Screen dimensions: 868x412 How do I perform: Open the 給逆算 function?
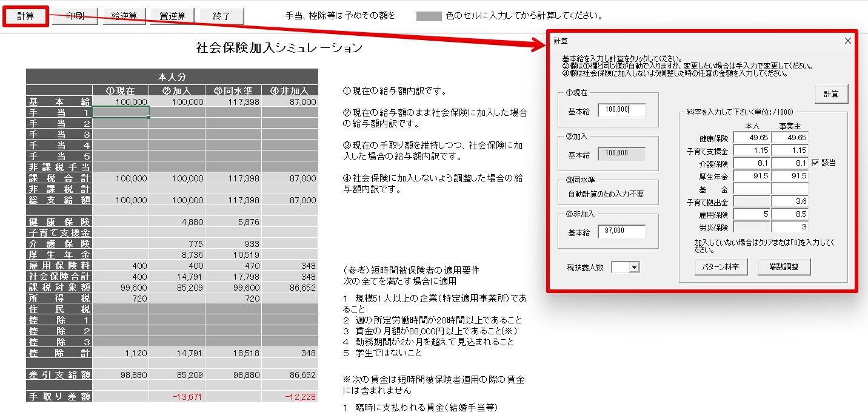(124, 16)
